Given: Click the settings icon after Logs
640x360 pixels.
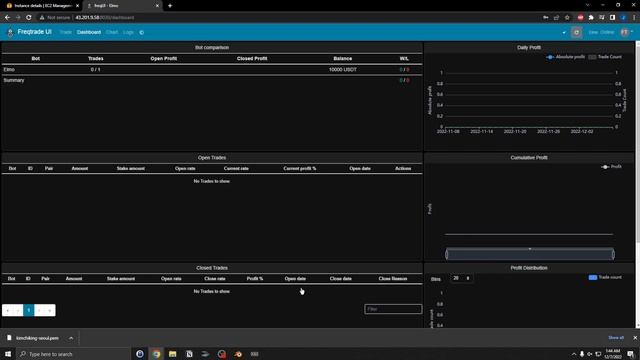Looking at the screenshot, I should click(142, 32).
